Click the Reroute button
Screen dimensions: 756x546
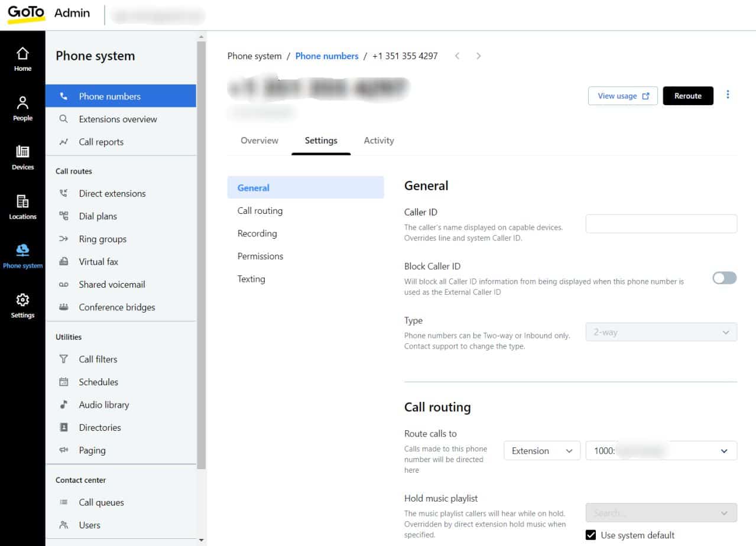tap(687, 96)
